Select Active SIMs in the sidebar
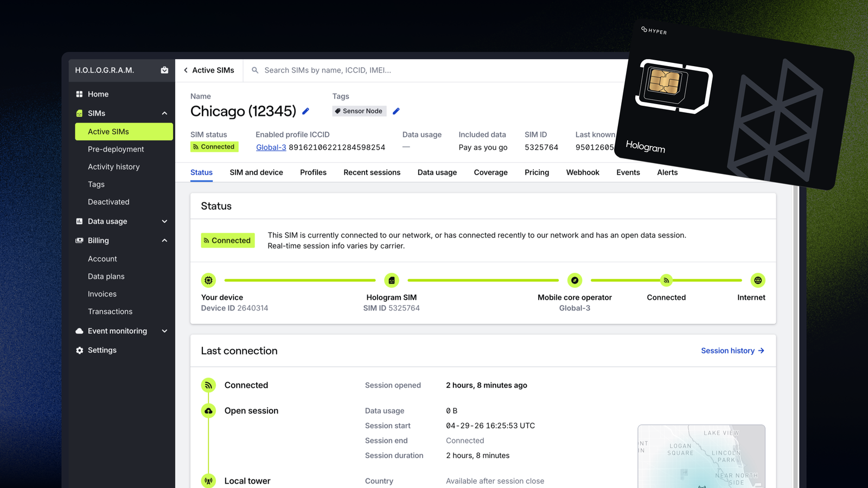The image size is (868, 488). 124,132
